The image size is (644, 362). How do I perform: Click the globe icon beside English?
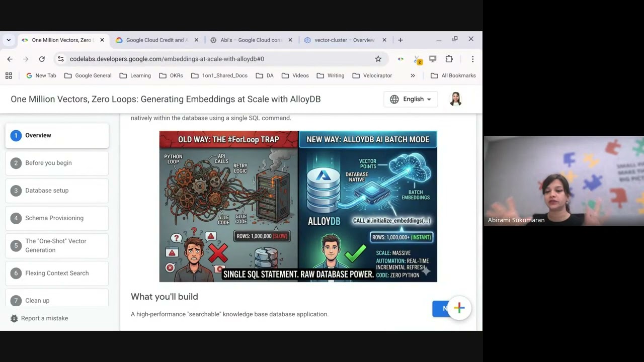[394, 99]
